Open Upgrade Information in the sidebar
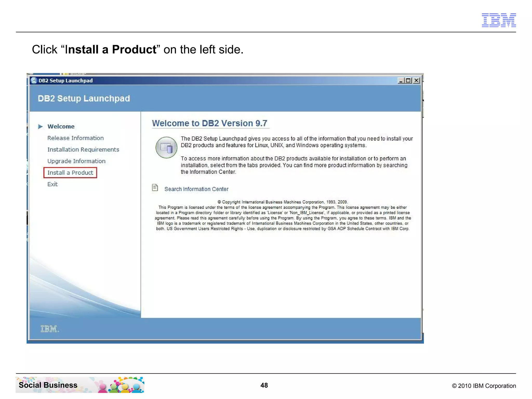Viewport: 532px width, 399px height. [76, 161]
